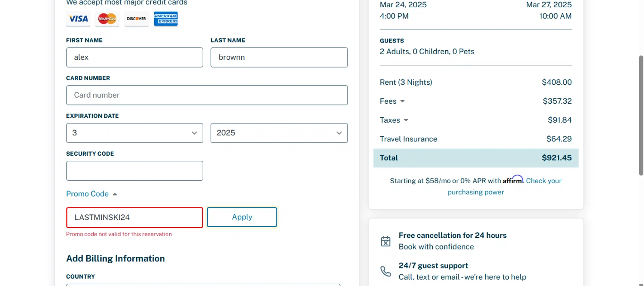Click the page vertical scrollbar
The image size is (644, 286).
(641, 115)
